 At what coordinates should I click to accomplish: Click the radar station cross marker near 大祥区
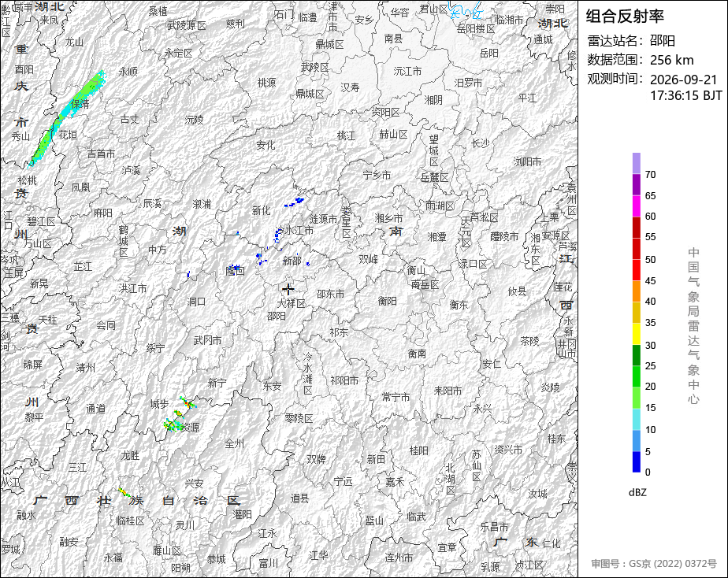pos(288,289)
